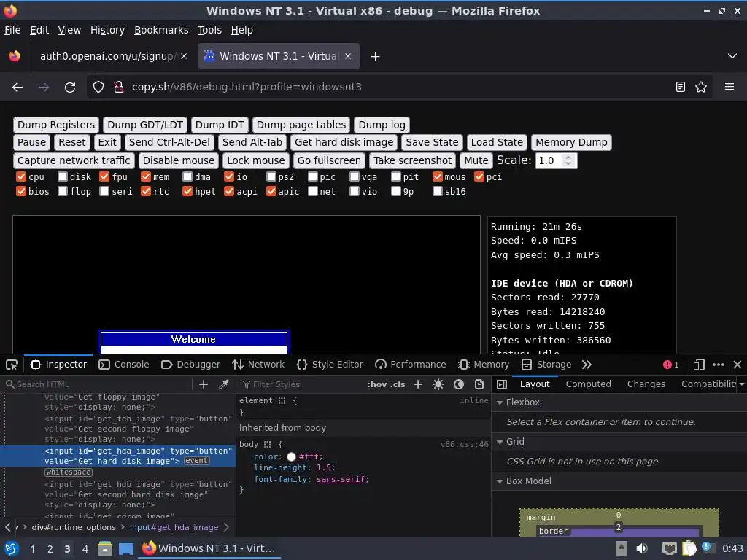Switch to the Console tab
This screenshot has height=560, width=747.
coord(124,365)
